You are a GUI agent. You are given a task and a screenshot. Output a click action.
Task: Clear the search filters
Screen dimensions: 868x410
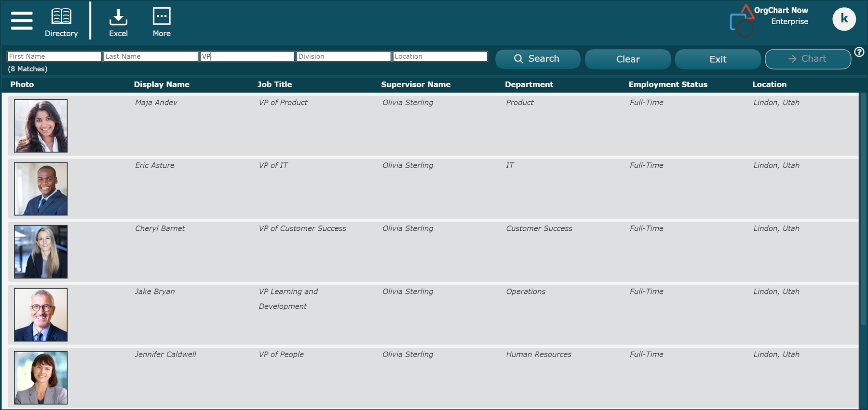[x=627, y=59]
